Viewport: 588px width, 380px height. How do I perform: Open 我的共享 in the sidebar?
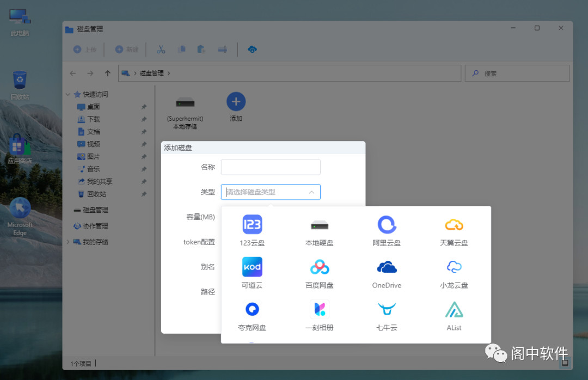[95, 181]
